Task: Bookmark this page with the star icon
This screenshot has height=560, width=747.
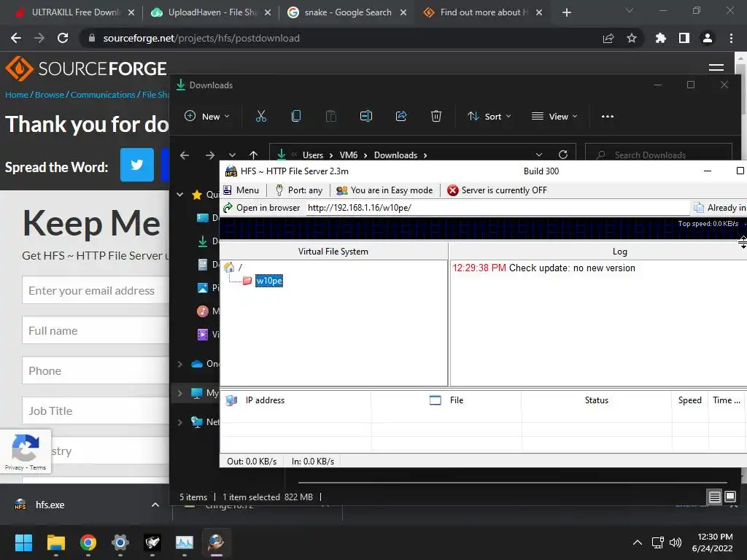Action: (x=632, y=38)
